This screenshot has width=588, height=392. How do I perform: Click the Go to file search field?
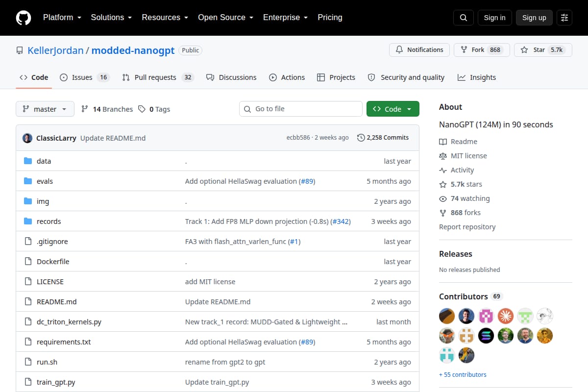[301, 109]
